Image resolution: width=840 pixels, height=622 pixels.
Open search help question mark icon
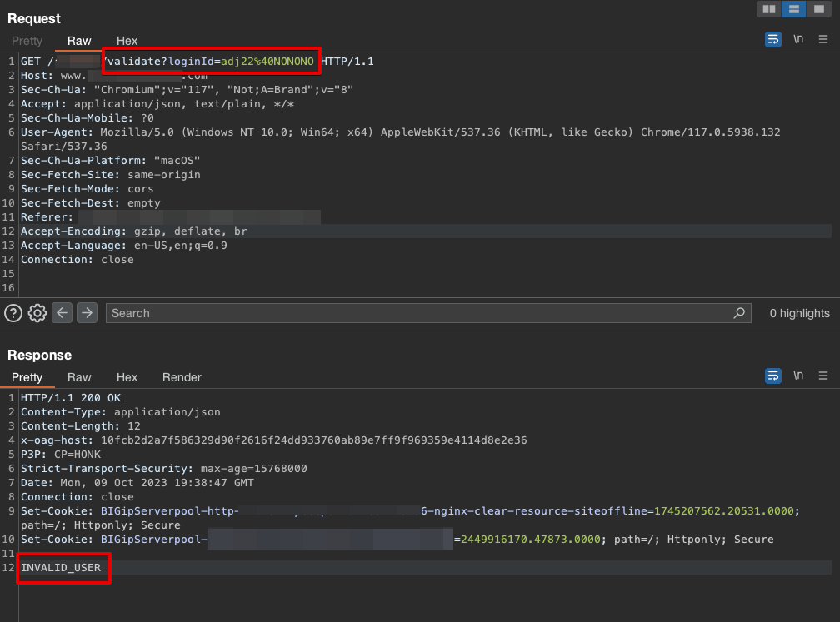tap(13, 313)
